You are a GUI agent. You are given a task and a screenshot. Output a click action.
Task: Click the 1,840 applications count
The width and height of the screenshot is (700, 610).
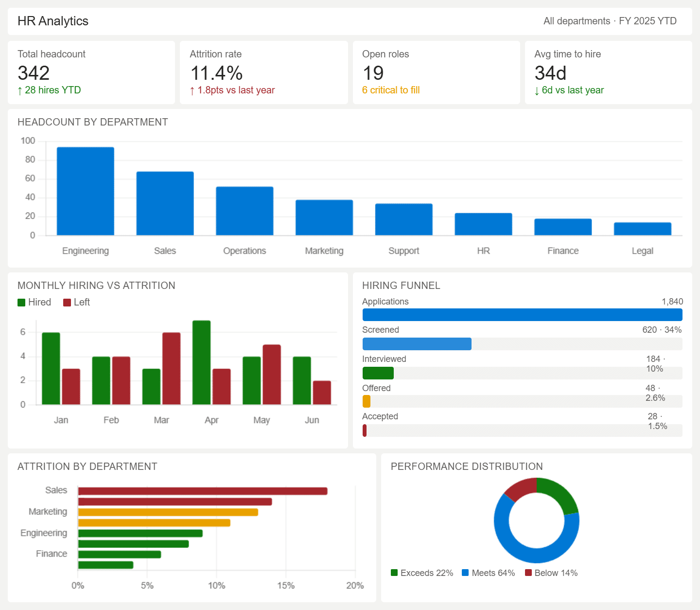(x=672, y=302)
